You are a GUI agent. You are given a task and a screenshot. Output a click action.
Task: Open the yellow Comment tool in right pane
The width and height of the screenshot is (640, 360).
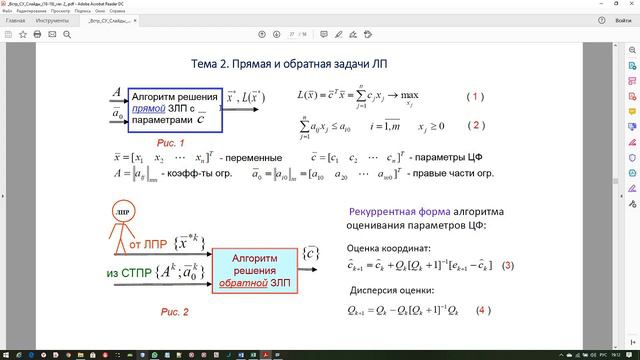pos(632,112)
